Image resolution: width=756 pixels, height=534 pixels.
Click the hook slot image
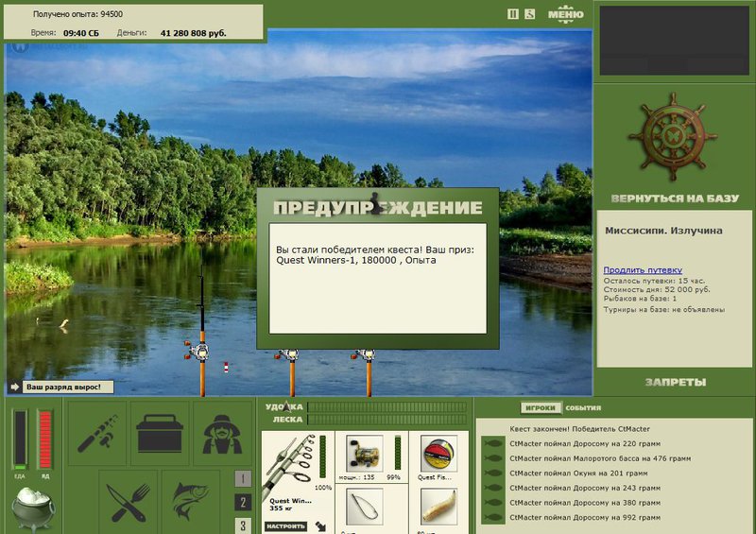[x=365, y=507]
